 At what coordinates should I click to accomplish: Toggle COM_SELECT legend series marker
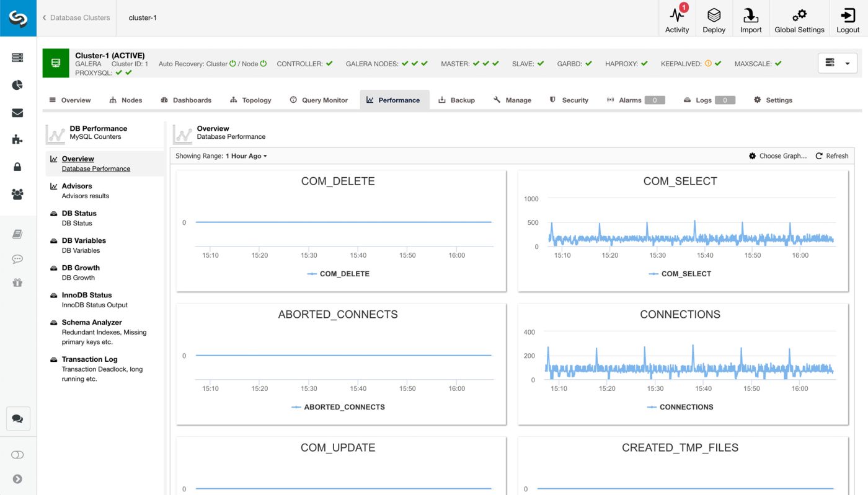coord(653,274)
